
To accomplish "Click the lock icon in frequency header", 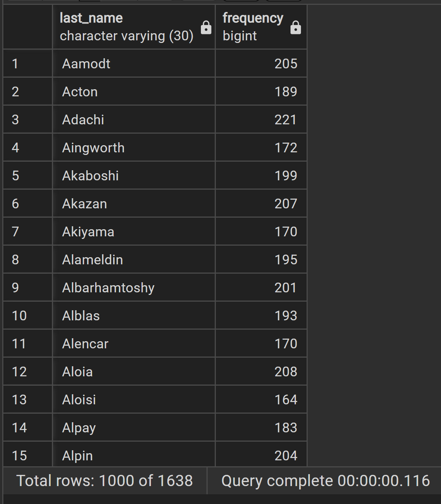I will [x=296, y=27].
